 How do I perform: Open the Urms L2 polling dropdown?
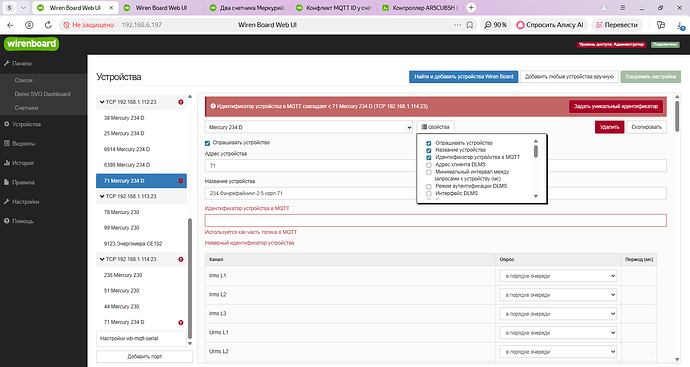point(558,352)
